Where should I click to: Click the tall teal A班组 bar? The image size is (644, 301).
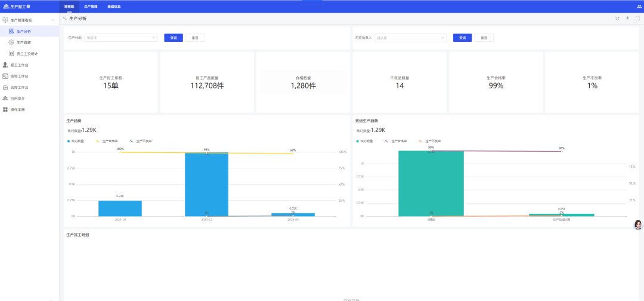tap(431, 183)
